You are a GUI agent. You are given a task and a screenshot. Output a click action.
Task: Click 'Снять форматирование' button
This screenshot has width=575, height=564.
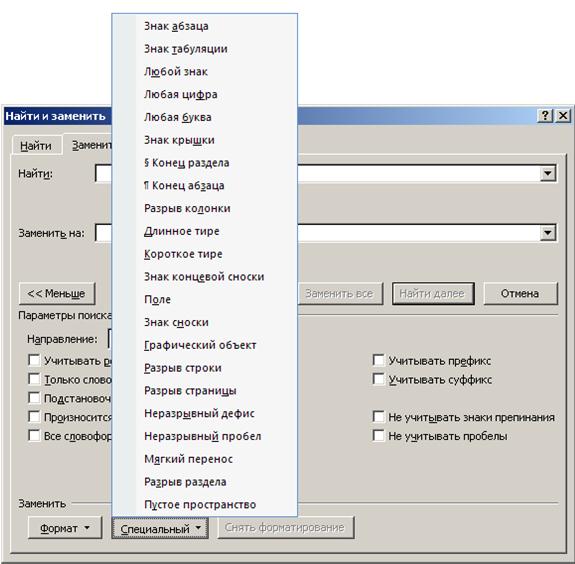[285, 528]
